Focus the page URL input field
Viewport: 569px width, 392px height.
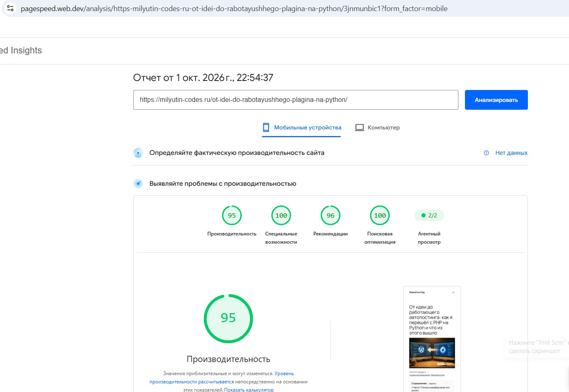296,100
